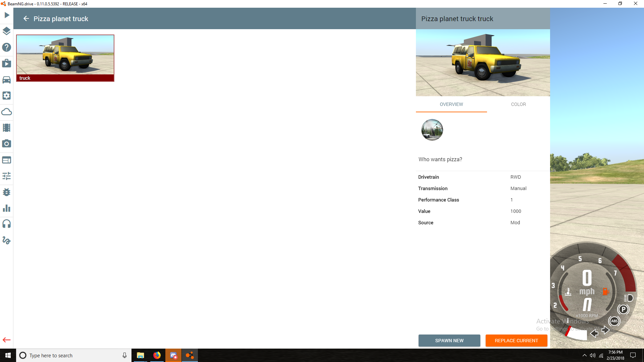Switch to the COLOR tab
Screen dimensions: 644x362
click(518, 104)
